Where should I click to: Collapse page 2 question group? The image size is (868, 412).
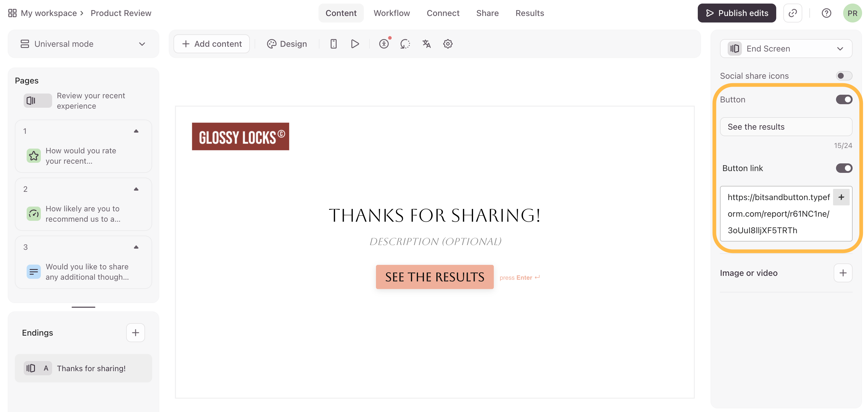136,189
